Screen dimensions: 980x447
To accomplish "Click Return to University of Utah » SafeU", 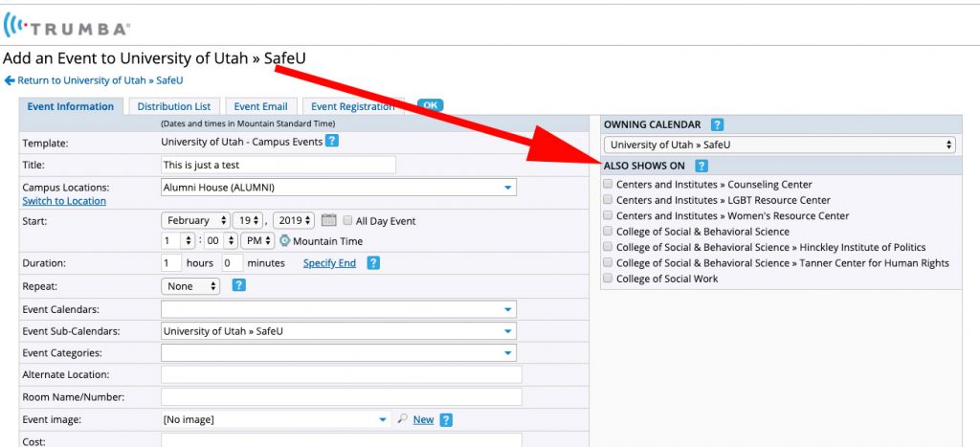I will click(100, 80).
